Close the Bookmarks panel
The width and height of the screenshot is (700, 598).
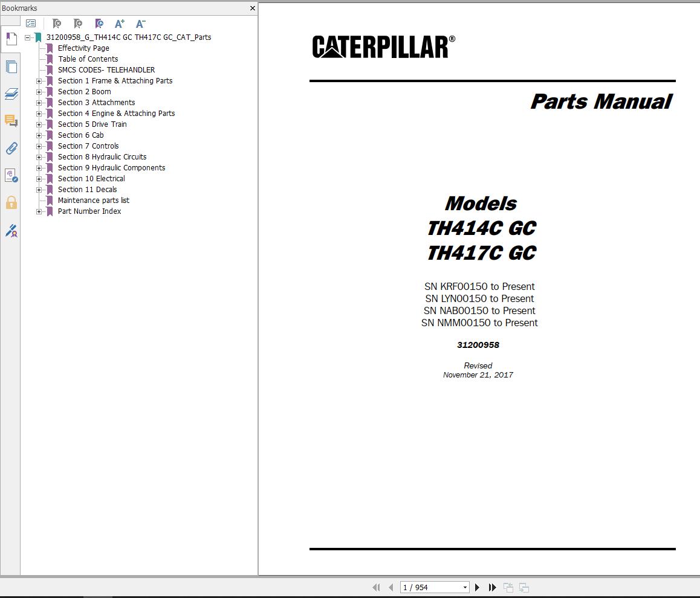click(x=252, y=8)
